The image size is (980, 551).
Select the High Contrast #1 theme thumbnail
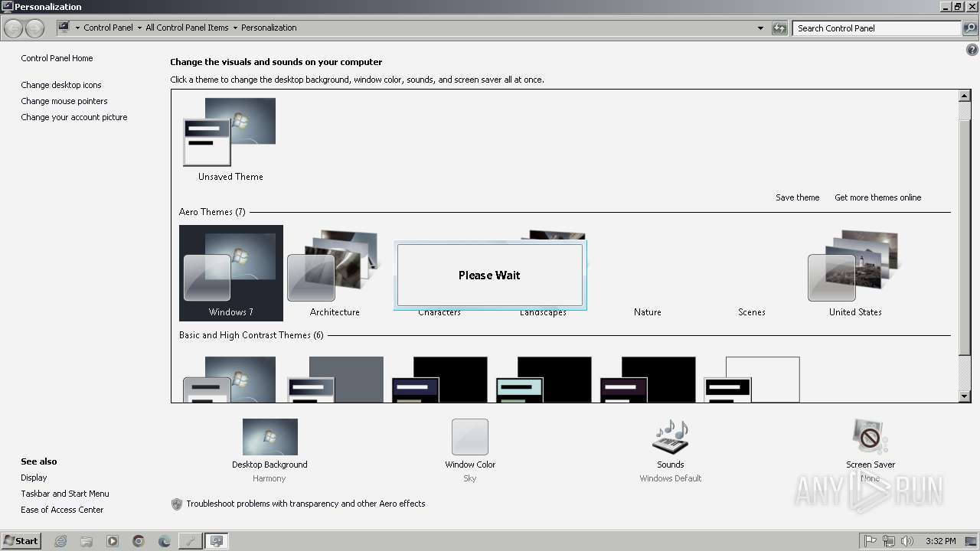click(439, 380)
